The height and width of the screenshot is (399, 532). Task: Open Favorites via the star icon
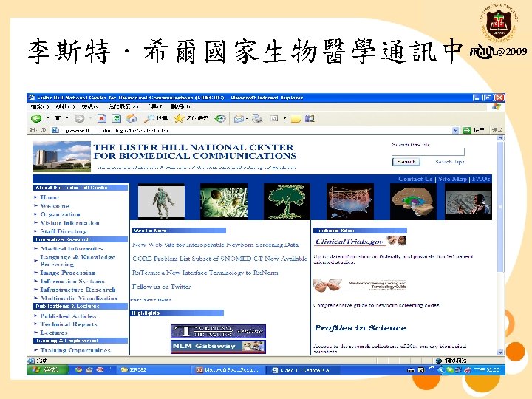(179, 118)
